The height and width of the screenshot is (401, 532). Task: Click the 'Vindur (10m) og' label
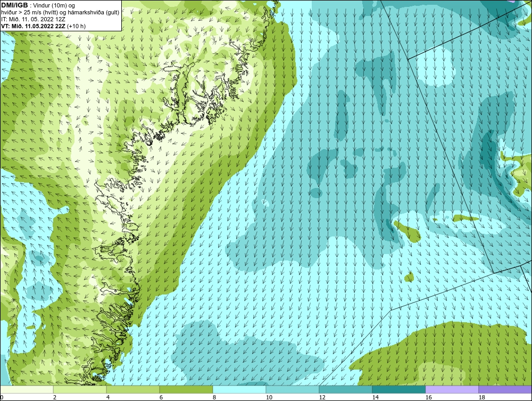click(x=54, y=5)
